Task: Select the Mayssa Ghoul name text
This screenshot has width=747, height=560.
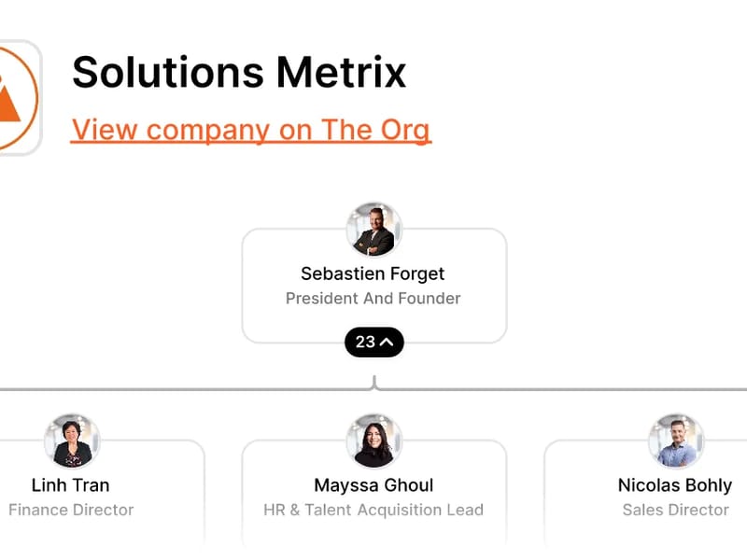Action: 373,485
